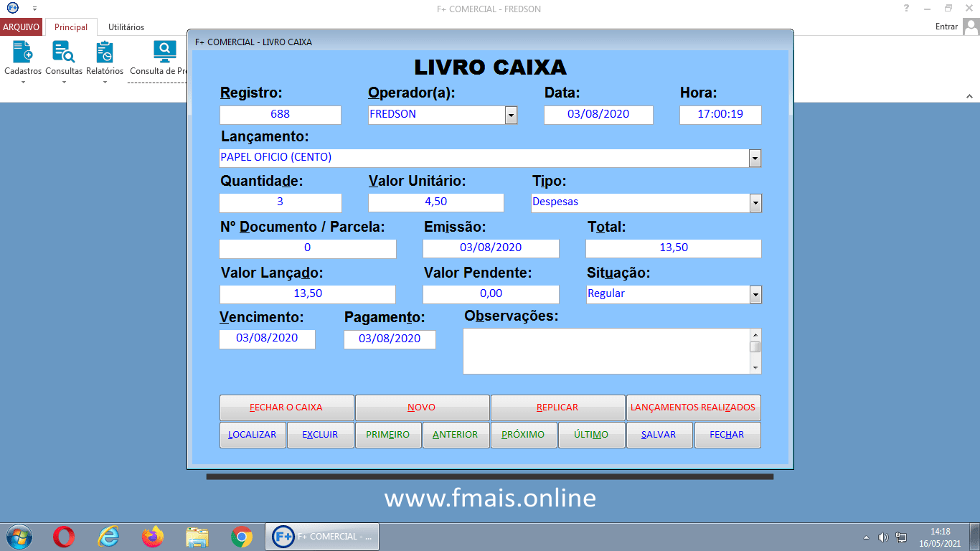Click the F+ COMERCIAL taskbar icon

(x=321, y=536)
